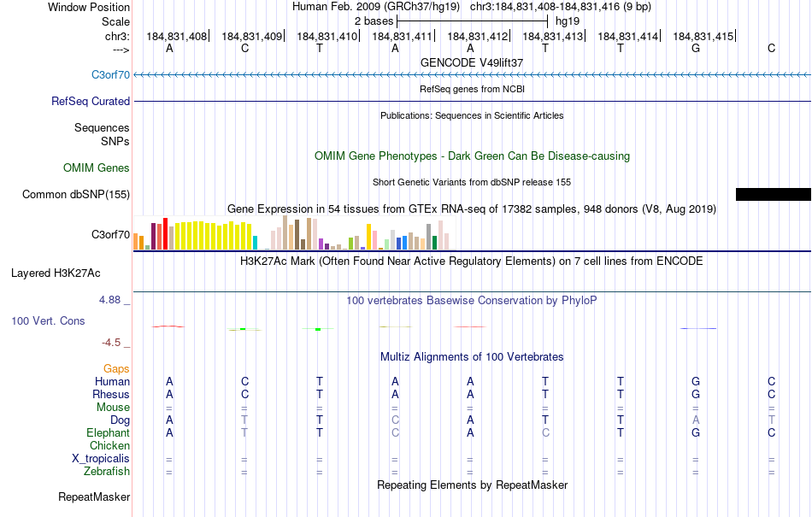This screenshot has width=812, height=517.
Task: Click the Common dbSNP(155) track label
Action: tap(75, 194)
